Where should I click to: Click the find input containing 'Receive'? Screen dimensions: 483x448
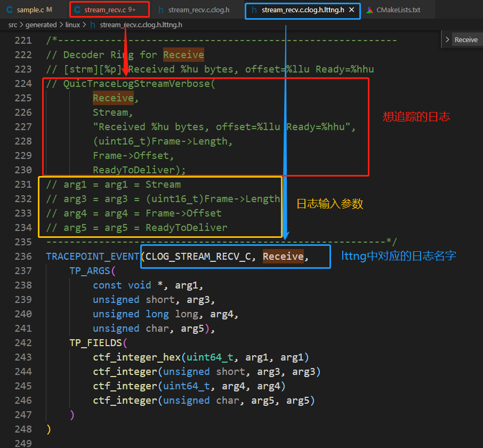click(x=467, y=39)
